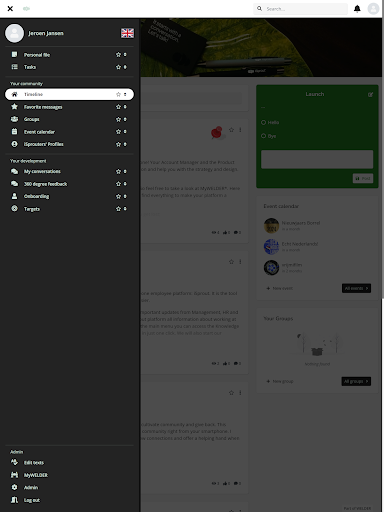384x512 pixels.
Task: Close the side menu with X icon
Action: (x=10, y=9)
